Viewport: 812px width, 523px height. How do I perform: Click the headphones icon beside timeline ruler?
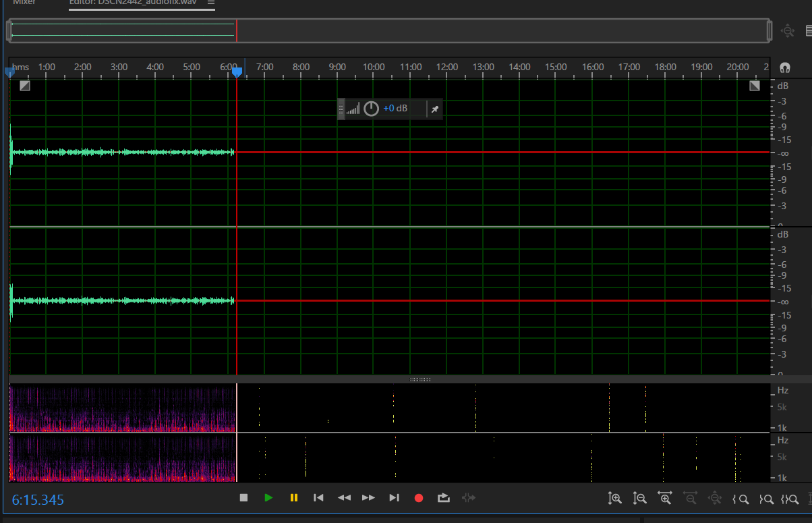click(x=784, y=67)
